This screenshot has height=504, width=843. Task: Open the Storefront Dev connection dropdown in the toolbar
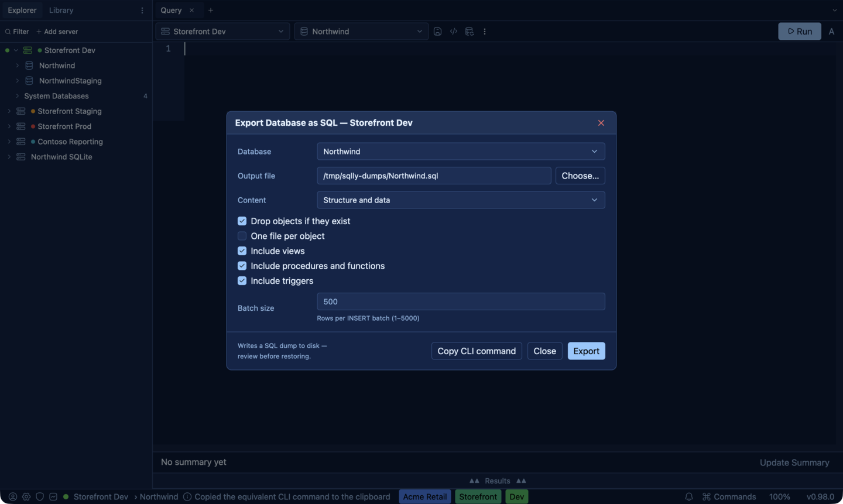click(222, 32)
